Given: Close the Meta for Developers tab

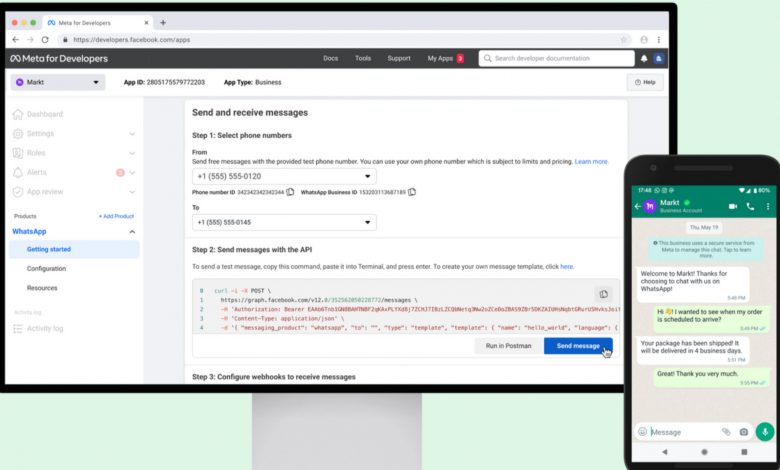Looking at the screenshot, I should 146,23.
